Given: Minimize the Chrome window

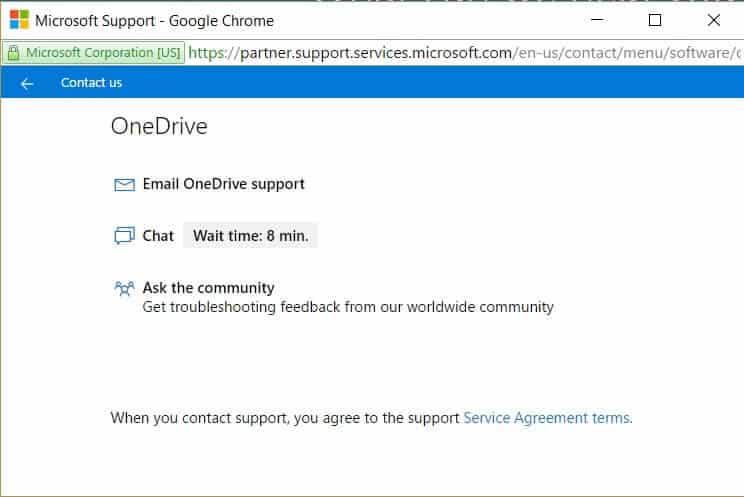Looking at the screenshot, I should click(x=597, y=20).
